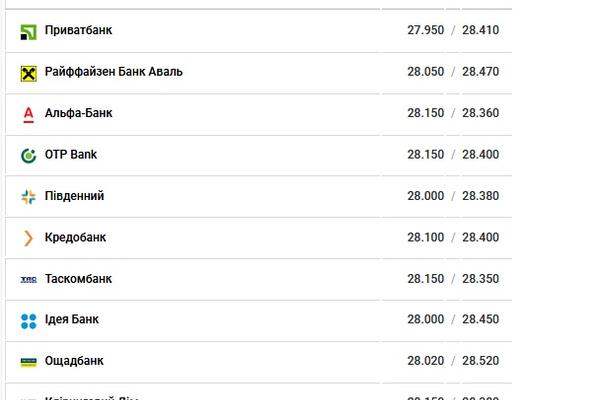Click Альфа-Банк sell rate 28.360
600x400 pixels.
[480, 113]
